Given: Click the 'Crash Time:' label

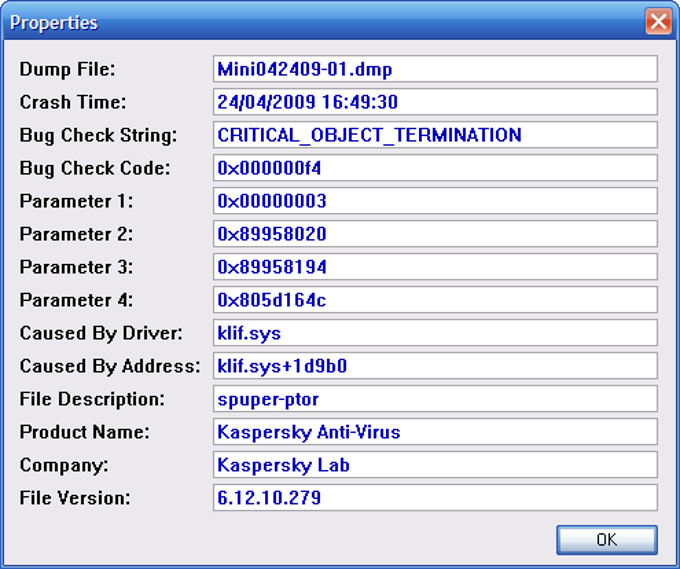Looking at the screenshot, I should (x=73, y=102).
